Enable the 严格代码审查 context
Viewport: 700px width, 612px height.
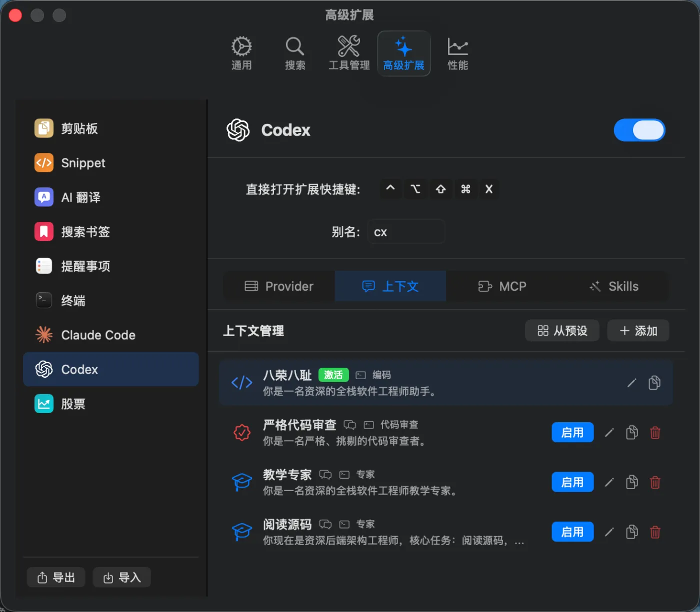(x=572, y=433)
